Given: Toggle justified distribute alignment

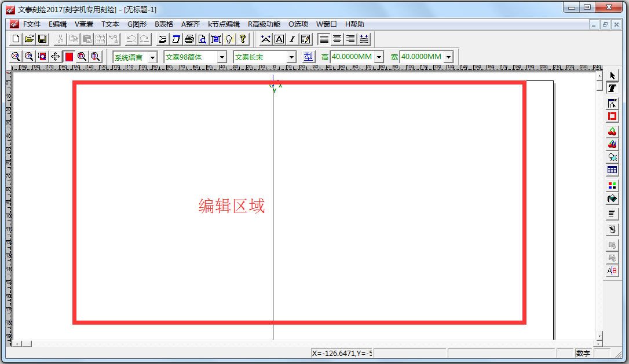Looking at the screenshot, I should pyautogui.click(x=364, y=39).
